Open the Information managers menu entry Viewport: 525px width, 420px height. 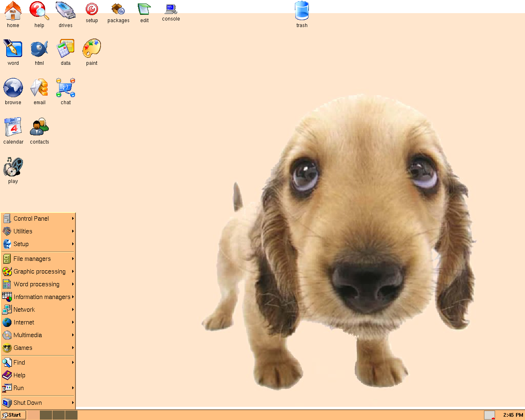tap(38, 297)
